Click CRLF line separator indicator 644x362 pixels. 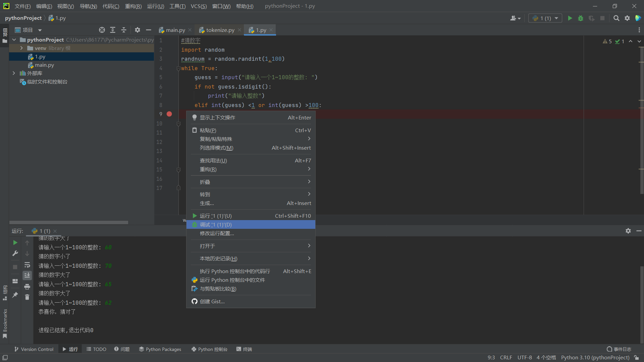[x=506, y=358]
